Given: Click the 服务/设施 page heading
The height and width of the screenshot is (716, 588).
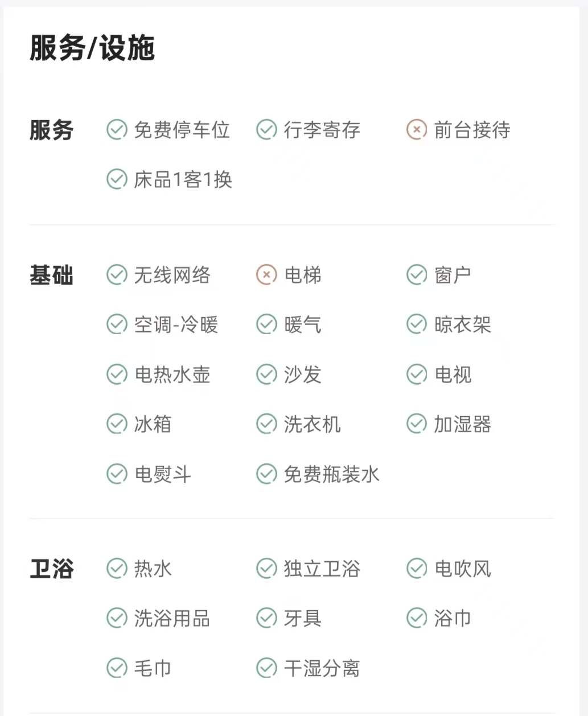Looking at the screenshot, I should [92, 48].
